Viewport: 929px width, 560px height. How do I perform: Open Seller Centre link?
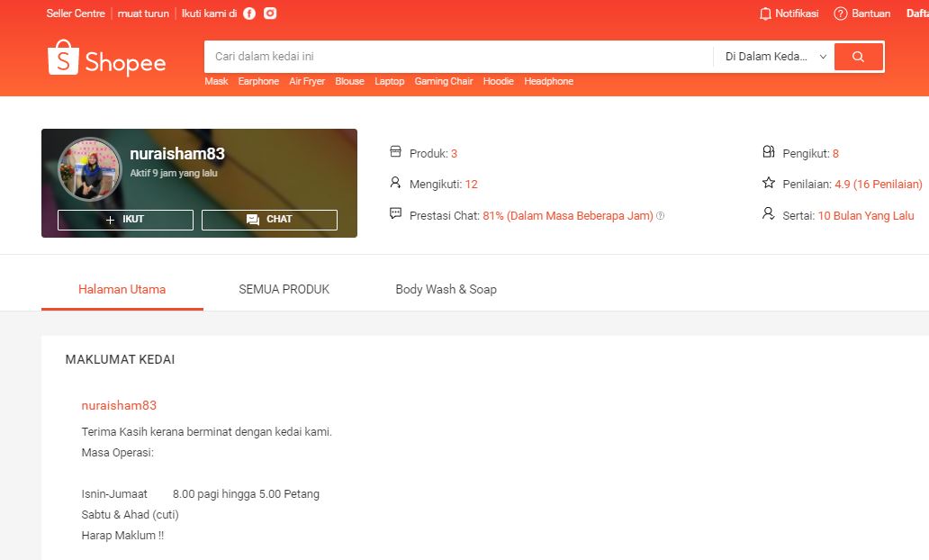(x=76, y=13)
